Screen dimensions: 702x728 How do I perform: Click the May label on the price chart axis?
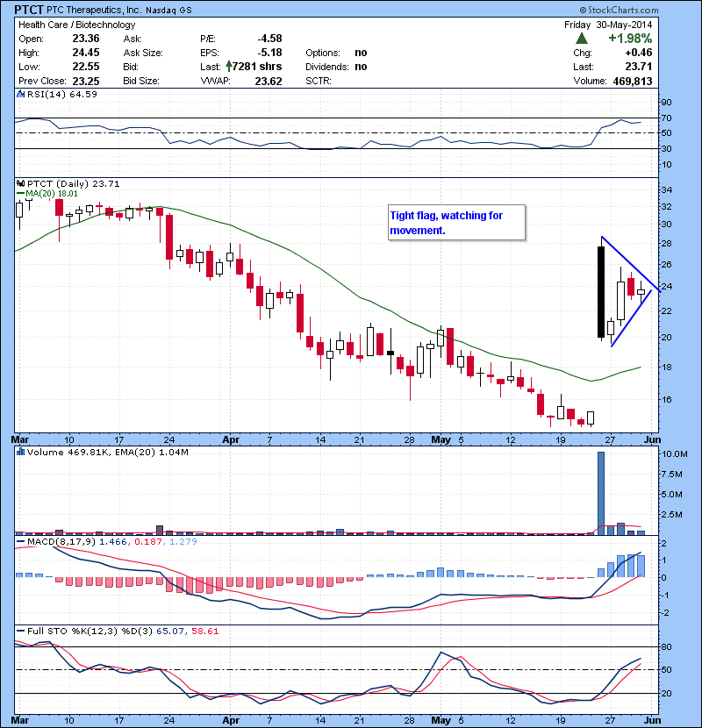(x=441, y=439)
